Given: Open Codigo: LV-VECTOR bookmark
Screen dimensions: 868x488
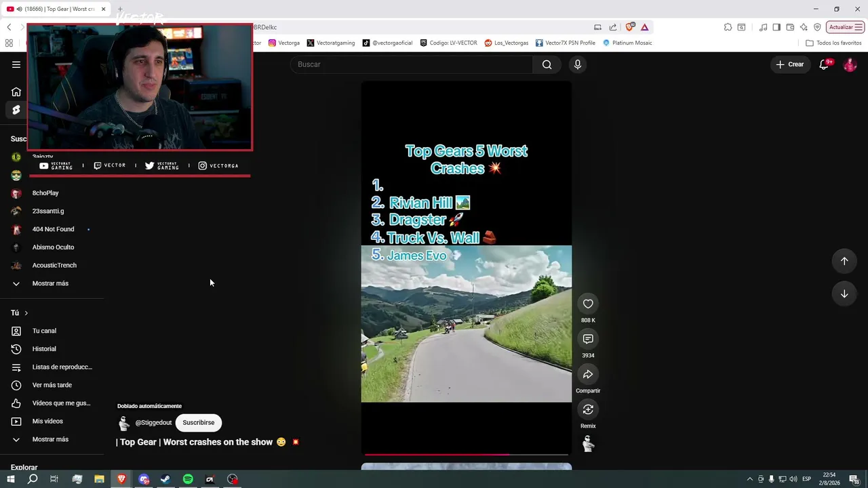Looking at the screenshot, I should point(448,43).
